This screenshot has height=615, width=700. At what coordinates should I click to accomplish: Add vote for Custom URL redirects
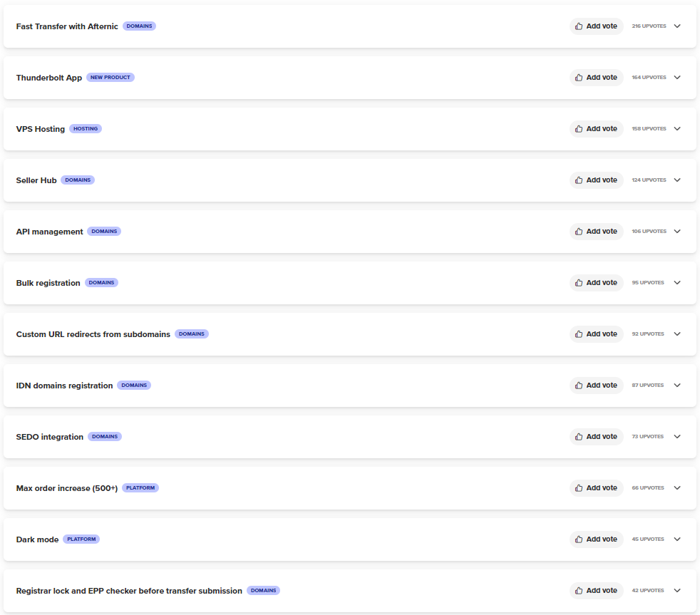click(597, 334)
